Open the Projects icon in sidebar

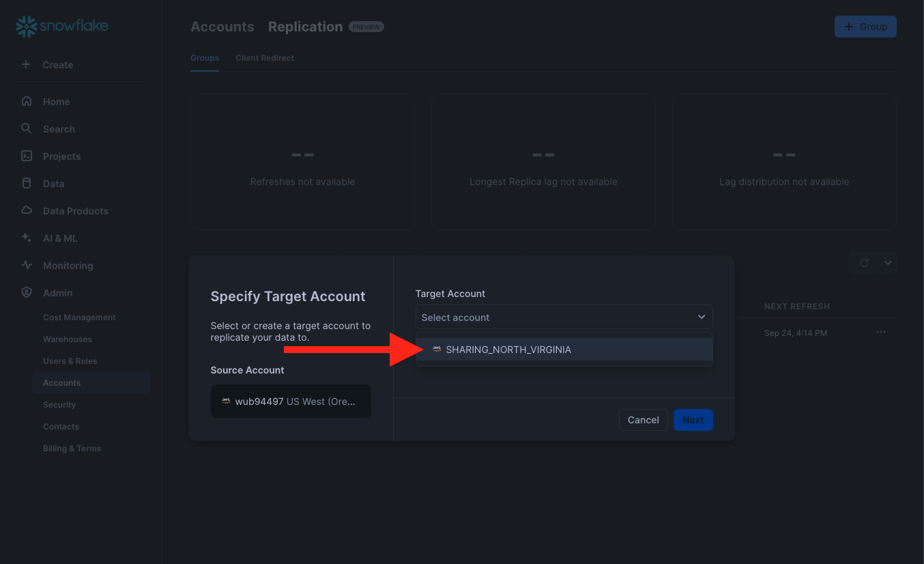27,156
